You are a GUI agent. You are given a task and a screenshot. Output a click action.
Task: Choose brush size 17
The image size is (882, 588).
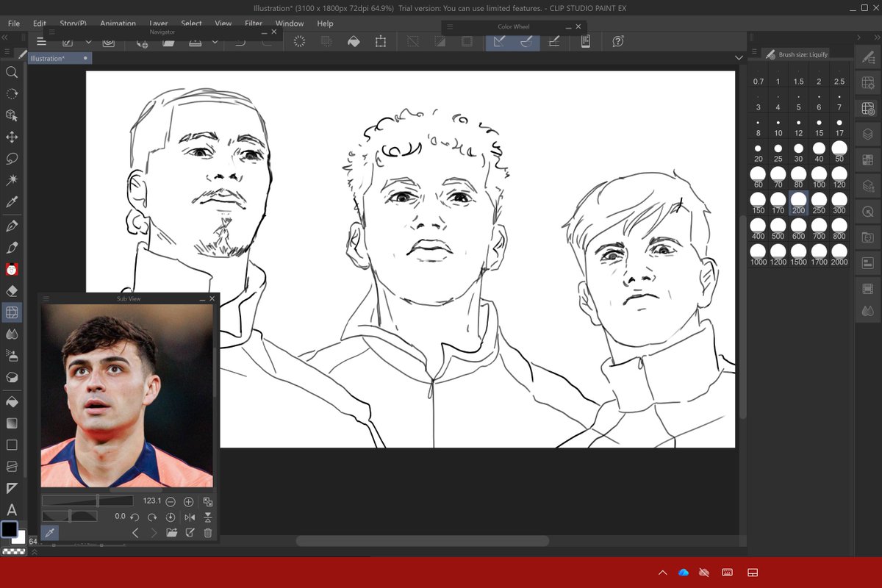coord(839,126)
